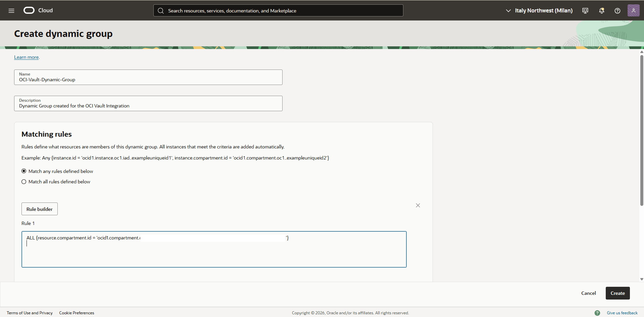
Task: Click the Rule 1 label
Action: pyautogui.click(x=28, y=223)
